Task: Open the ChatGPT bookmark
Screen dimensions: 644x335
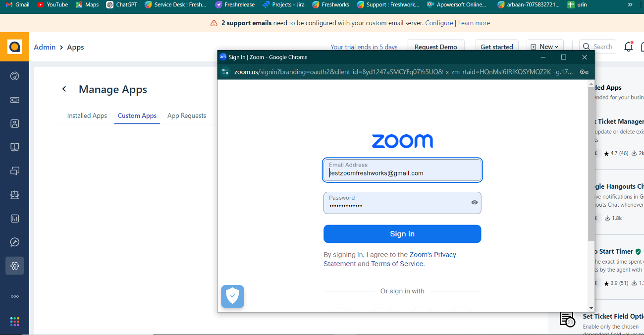Action: click(121, 4)
